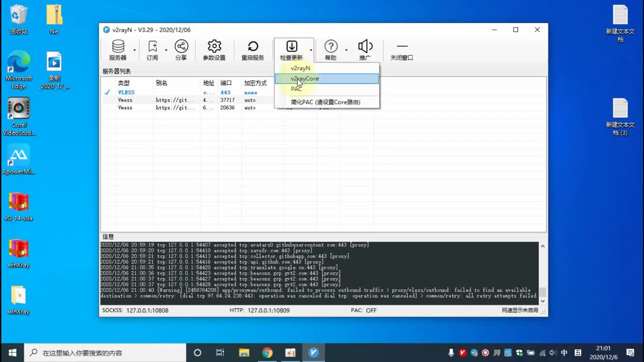Image resolution: width=644 pixels, height=362 pixels.
Task: Toggle the 中 input language indicator
Action: click(x=565, y=352)
